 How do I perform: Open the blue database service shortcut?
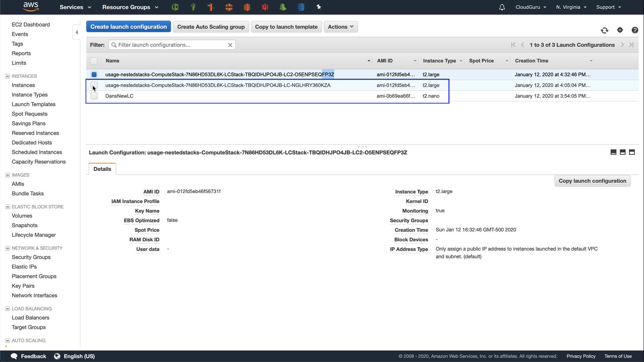301,7
